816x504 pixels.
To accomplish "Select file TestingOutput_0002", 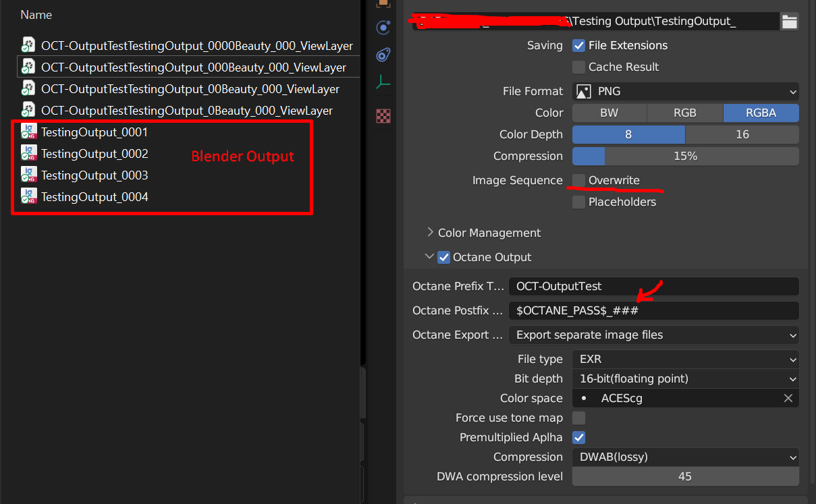I will pyautogui.click(x=94, y=154).
